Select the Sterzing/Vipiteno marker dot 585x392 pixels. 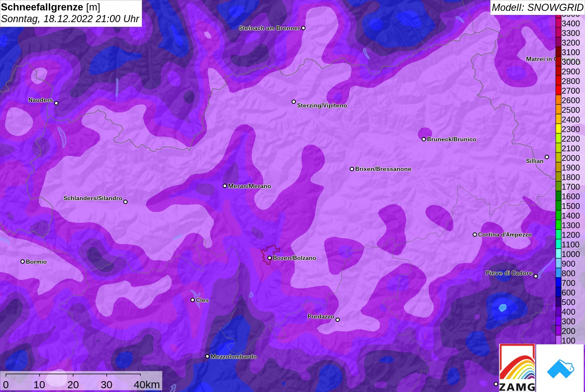(x=294, y=102)
